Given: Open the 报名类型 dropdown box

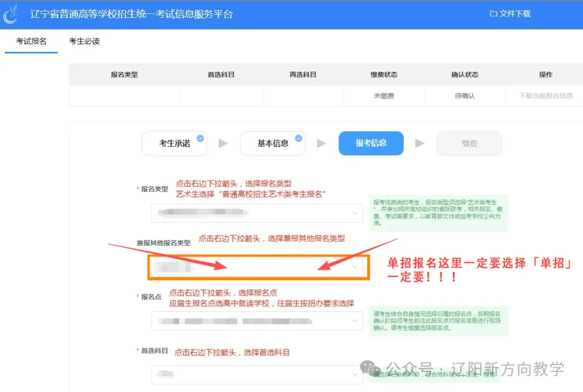Looking at the screenshot, I should [257, 213].
